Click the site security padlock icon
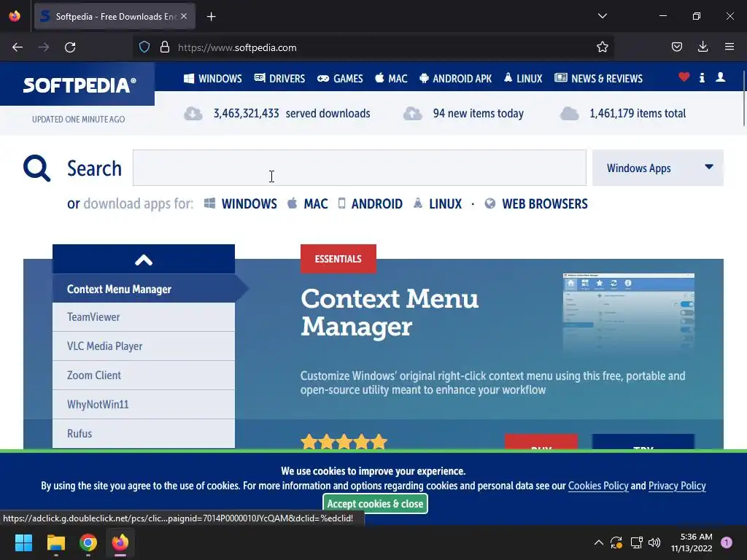Screen dimensions: 747x560 point(165,47)
